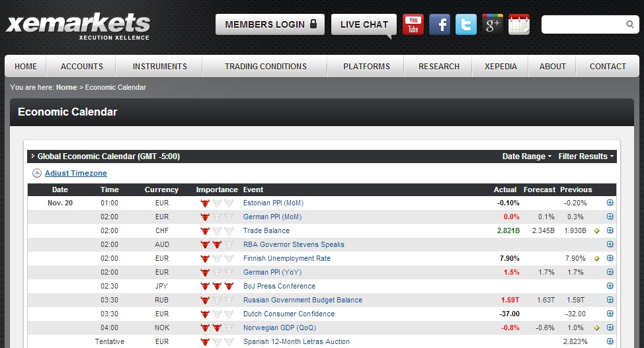The height and width of the screenshot is (348, 644).
Task: Click the Google Plus icon
Action: click(493, 24)
